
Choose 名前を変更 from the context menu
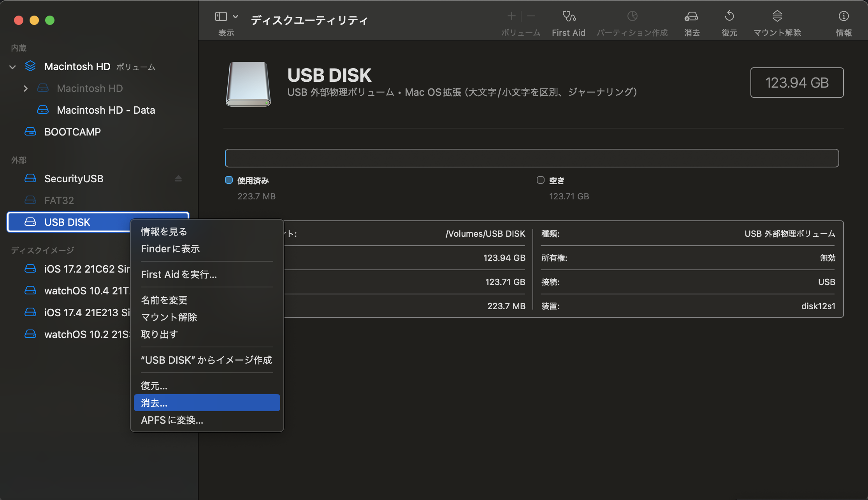coord(207,300)
